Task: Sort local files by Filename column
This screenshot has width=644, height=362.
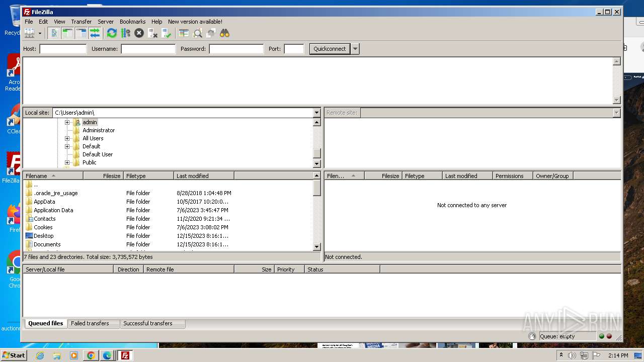Action: [x=53, y=176]
